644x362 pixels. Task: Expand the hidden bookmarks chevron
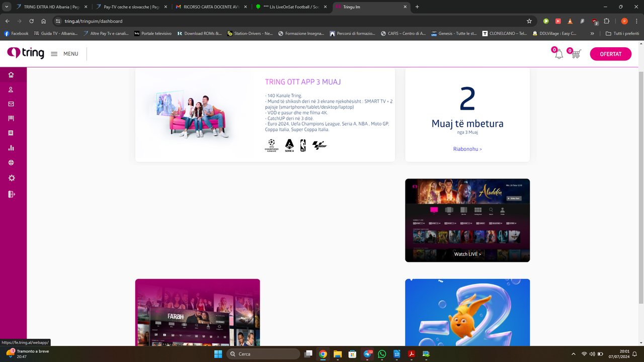click(592, 33)
